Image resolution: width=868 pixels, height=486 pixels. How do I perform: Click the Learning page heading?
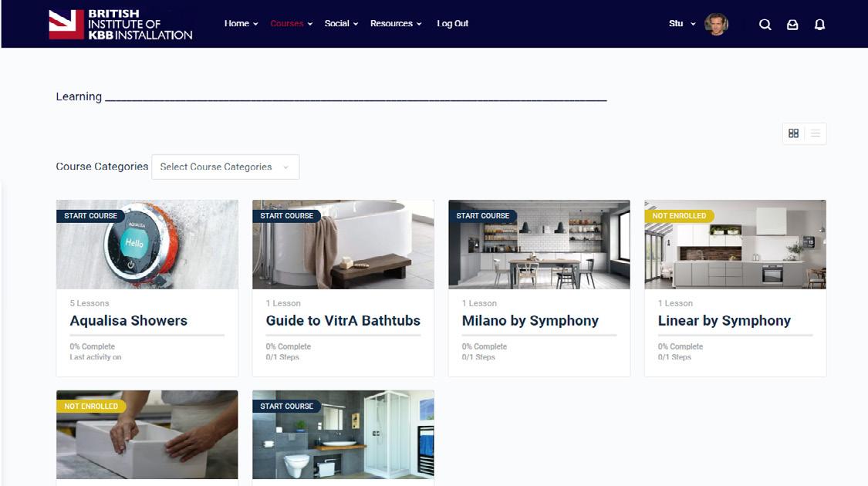[79, 96]
